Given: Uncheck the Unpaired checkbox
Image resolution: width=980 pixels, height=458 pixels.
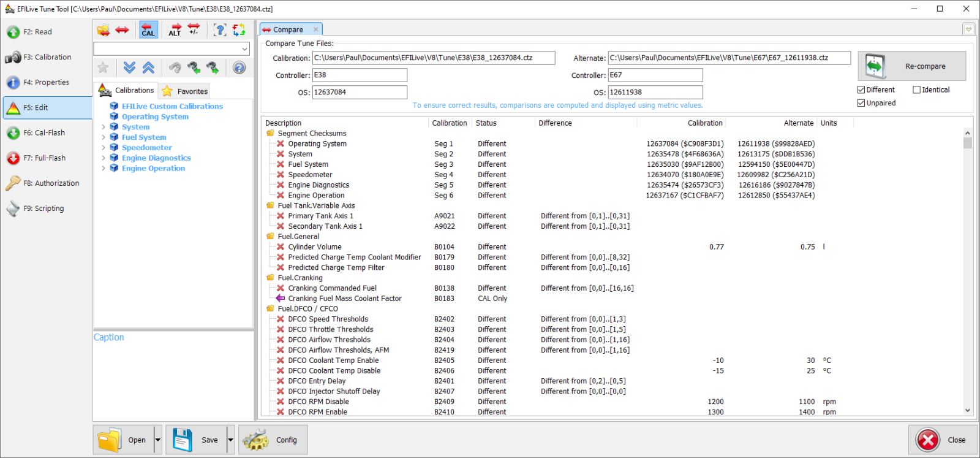Looking at the screenshot, I should pyautogui.click(x=861, y=103).
